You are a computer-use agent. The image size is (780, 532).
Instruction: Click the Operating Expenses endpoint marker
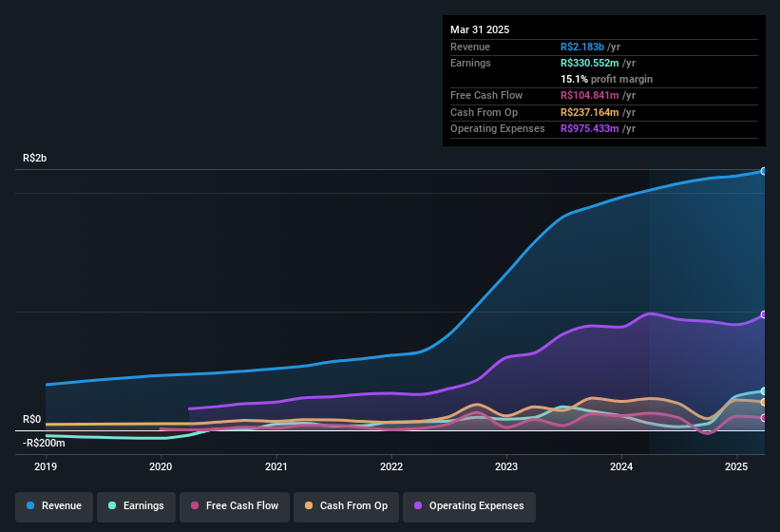764,314
